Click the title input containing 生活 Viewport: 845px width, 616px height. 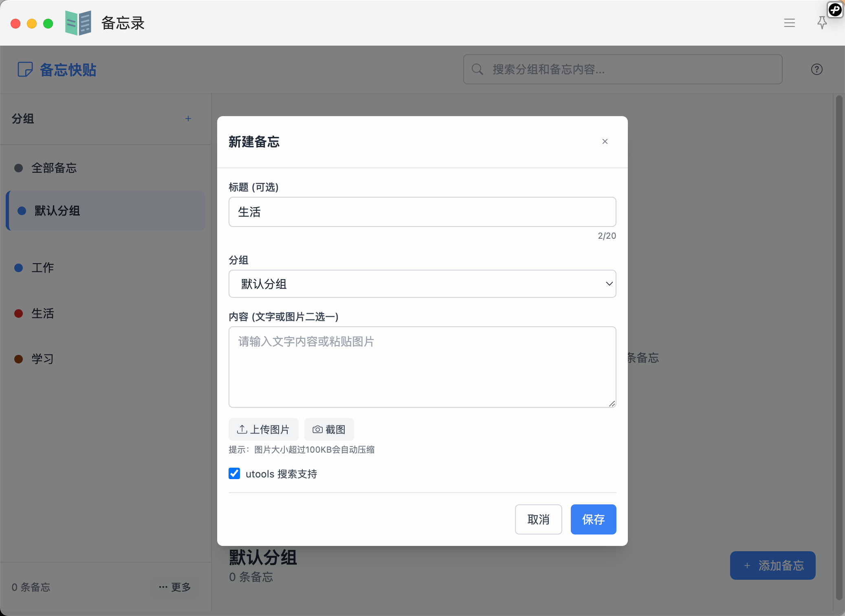[x=422, y=212]
